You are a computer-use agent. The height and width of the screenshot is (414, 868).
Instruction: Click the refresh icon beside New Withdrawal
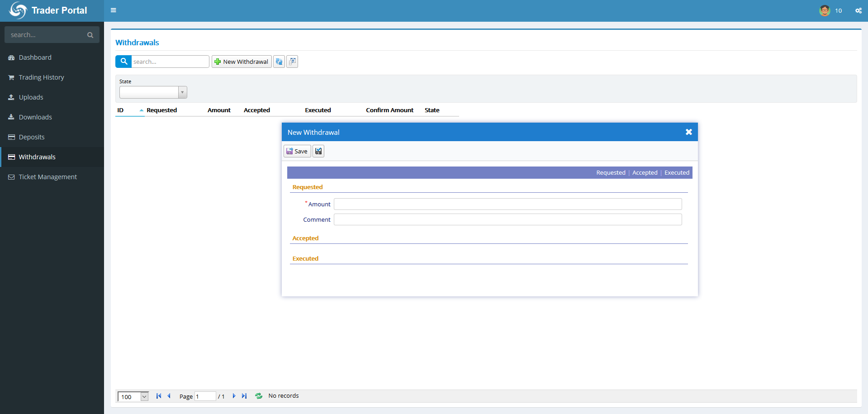coord(279,62)
